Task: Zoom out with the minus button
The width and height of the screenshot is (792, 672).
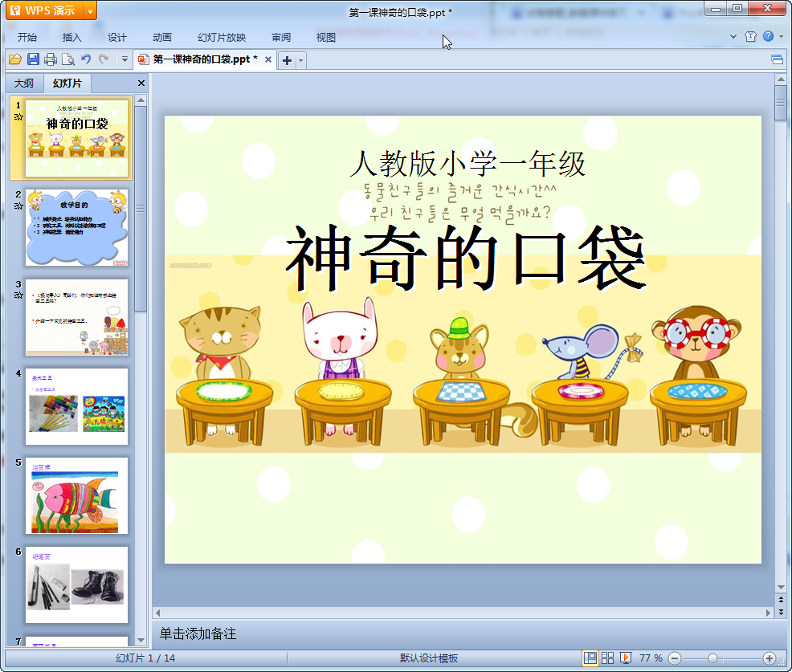Action: [x=674, y=658]
